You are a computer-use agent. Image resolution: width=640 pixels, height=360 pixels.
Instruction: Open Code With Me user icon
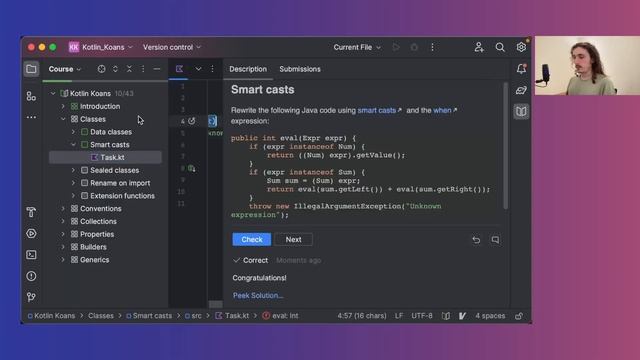click(x=479, y=47)
